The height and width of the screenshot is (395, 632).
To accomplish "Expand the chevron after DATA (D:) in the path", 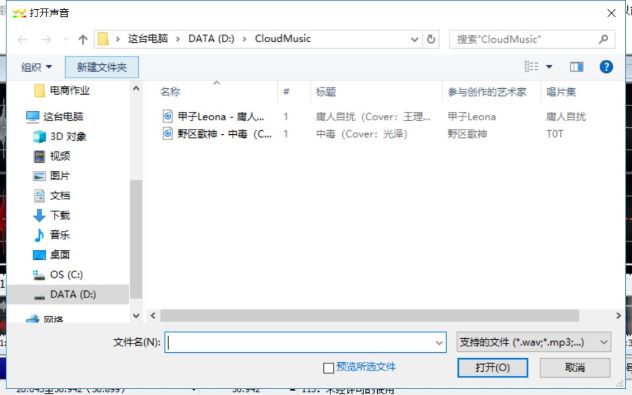I will pyautogui.click(x=244, y=39).
